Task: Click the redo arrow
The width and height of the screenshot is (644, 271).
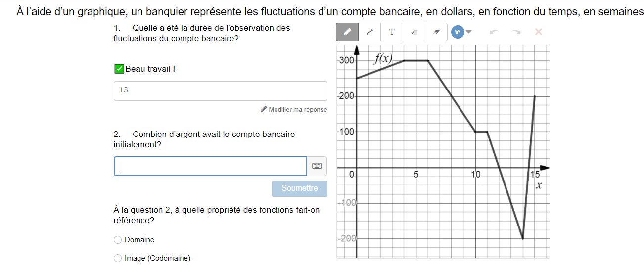Action: click(x=516, y=32)
